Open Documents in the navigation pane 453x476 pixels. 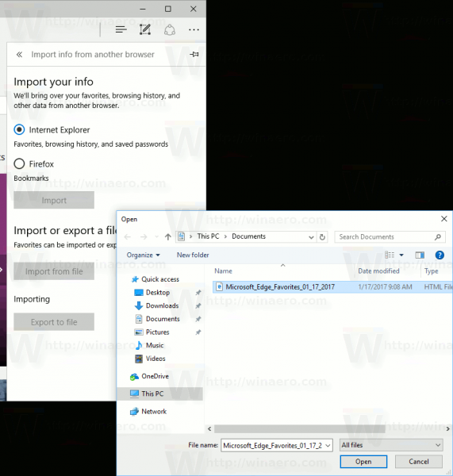point(157,319)
